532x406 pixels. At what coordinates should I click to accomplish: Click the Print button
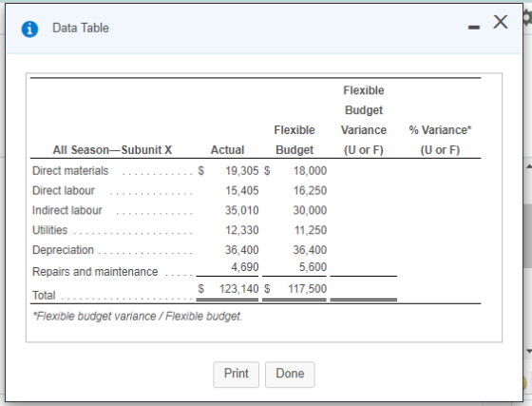tap(237, 375)
